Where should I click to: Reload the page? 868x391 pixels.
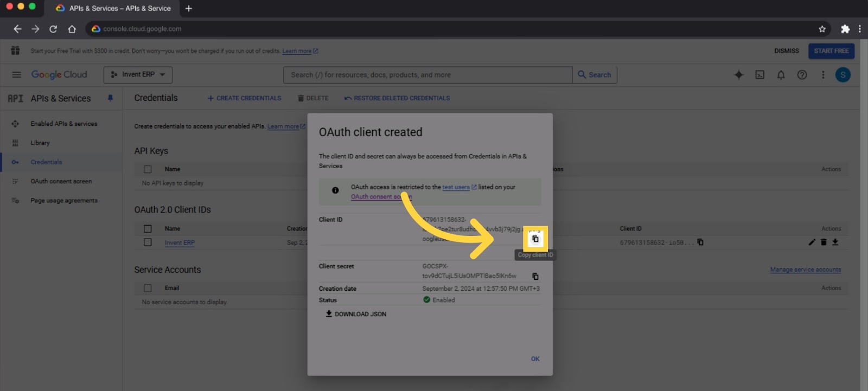point(53,29)
